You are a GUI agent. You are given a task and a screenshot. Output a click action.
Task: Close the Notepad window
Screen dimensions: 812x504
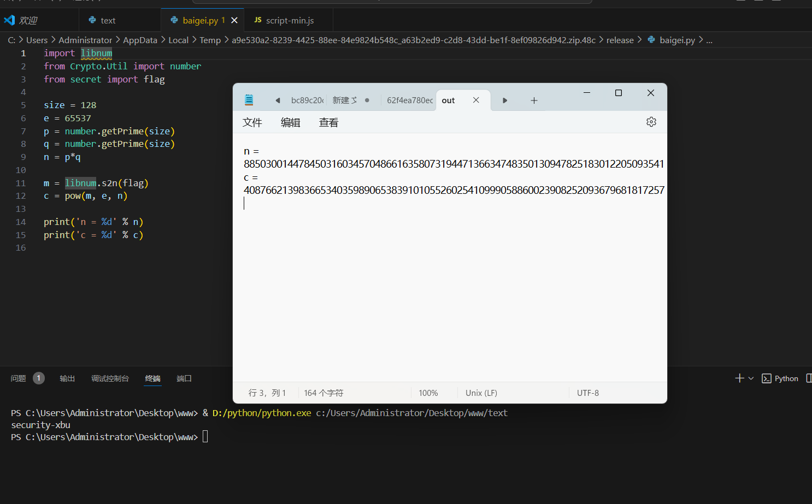click(651, 93)
